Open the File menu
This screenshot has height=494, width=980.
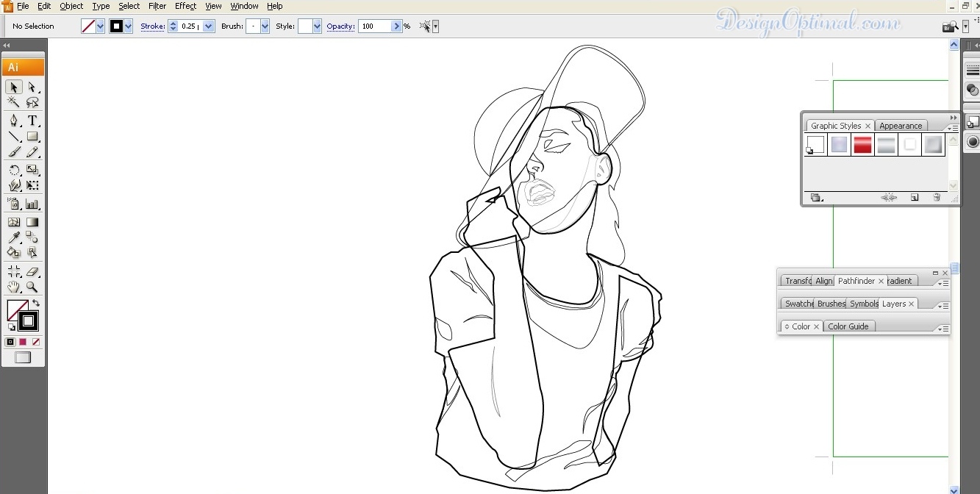23,6
